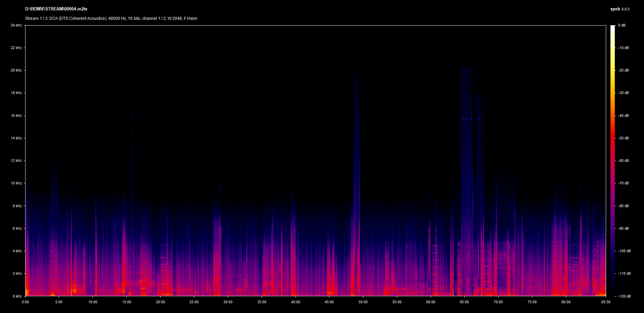Select the 16 kHz frequency axis label

coord(16,116)
